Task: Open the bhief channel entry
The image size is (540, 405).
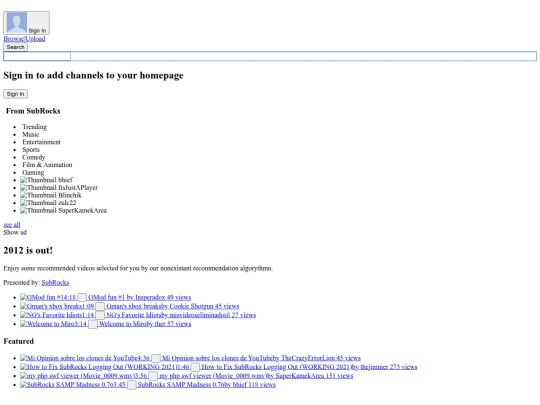Action: [46, 180]
